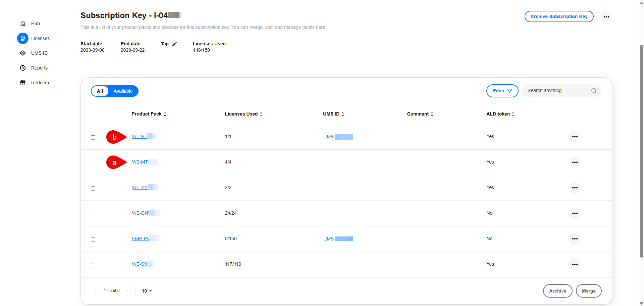The image size is (644, 306).
Task: Check the EMP-PV row checkbox
Action: (x=93, y=239)
